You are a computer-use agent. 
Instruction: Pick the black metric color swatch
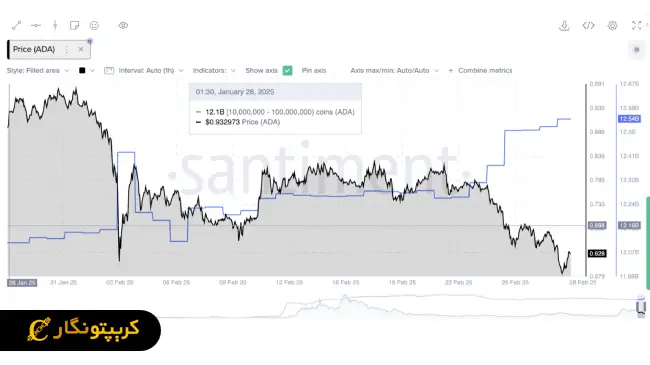coord(82,71)
